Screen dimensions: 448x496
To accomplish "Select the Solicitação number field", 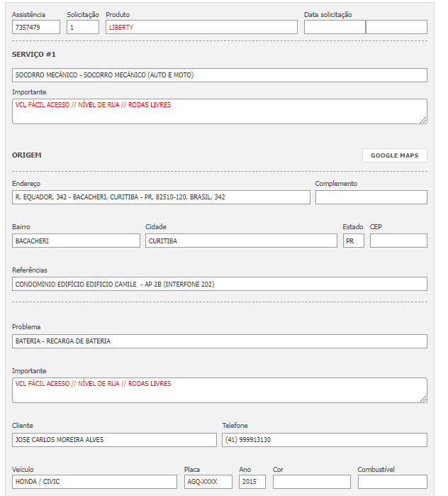I will point(82,27).
